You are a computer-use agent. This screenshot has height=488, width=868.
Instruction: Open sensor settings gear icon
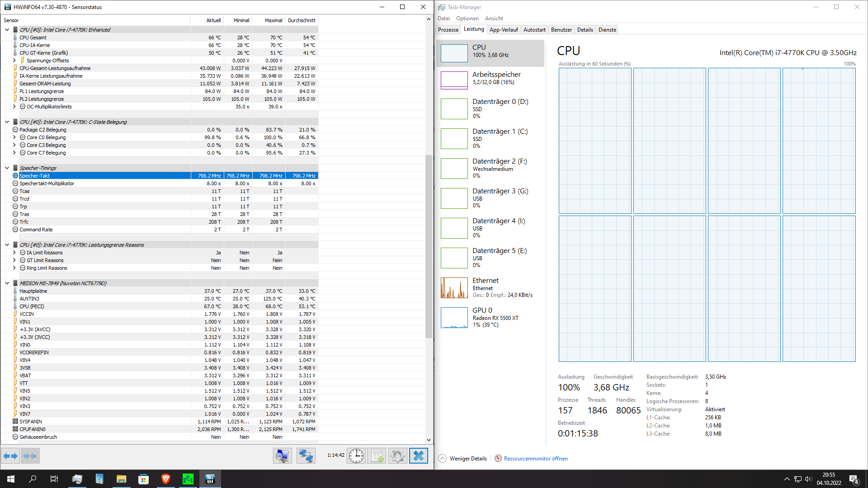(397, 456)
